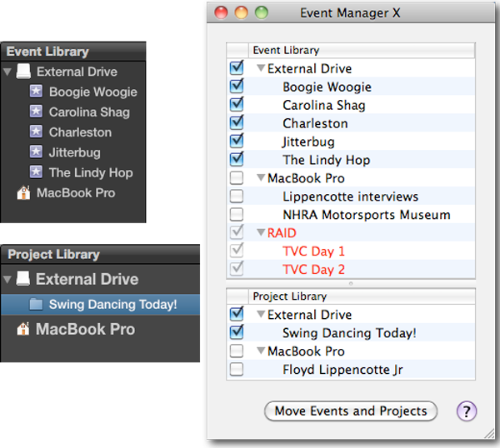Click MacBook Pro home icon in Event Library panel
This screenshot has height=448, width=500.
23,192
